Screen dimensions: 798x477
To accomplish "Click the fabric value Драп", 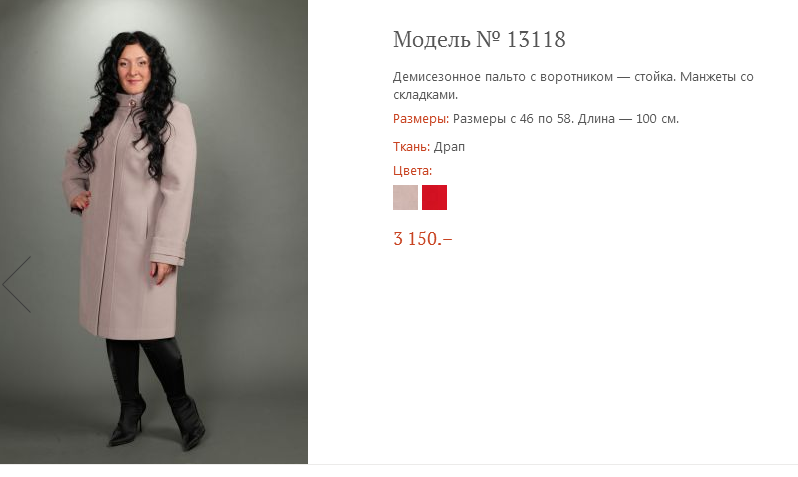I will [x=449, y=147].
